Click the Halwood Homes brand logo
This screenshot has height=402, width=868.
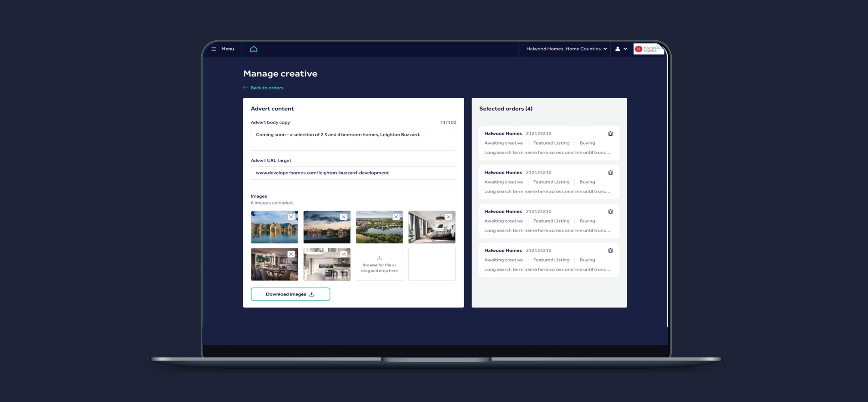pos(648,49)
